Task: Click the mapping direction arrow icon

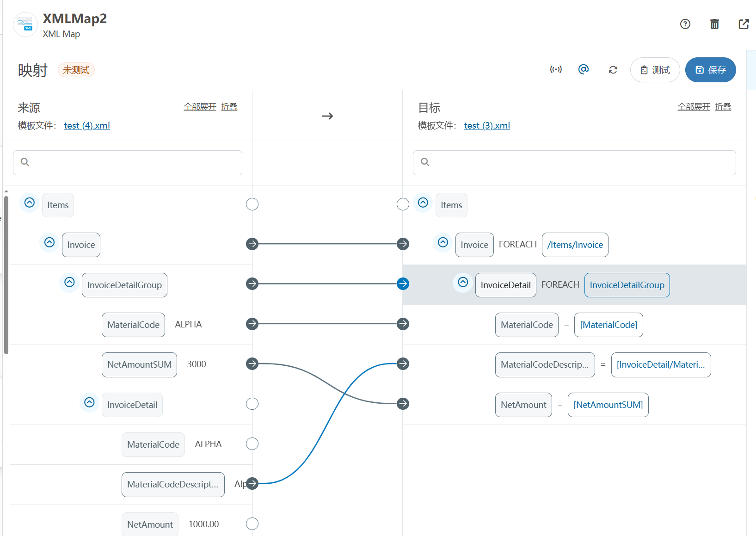Action: coord(327,116)
